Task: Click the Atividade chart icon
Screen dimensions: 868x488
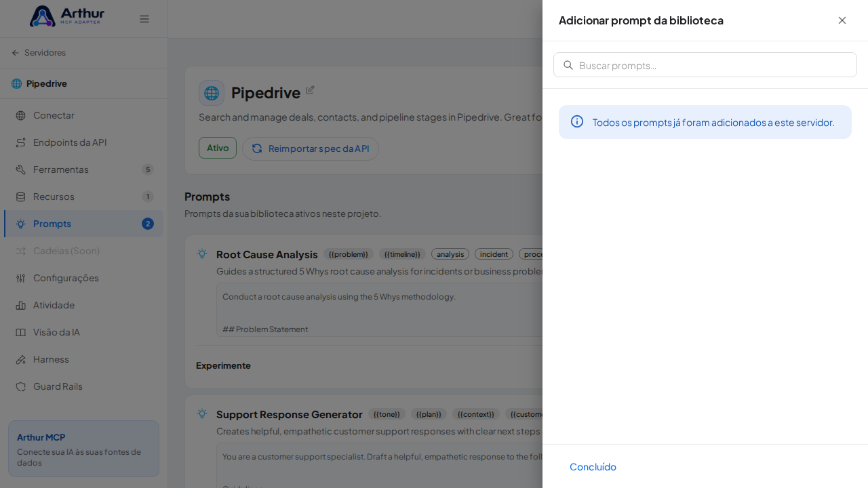Action: (21, 305)
